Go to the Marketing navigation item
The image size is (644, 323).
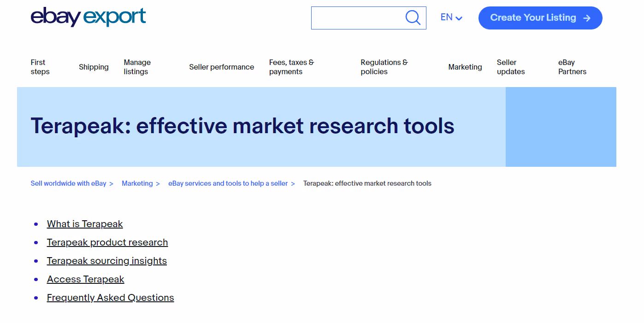coord(465,67)
